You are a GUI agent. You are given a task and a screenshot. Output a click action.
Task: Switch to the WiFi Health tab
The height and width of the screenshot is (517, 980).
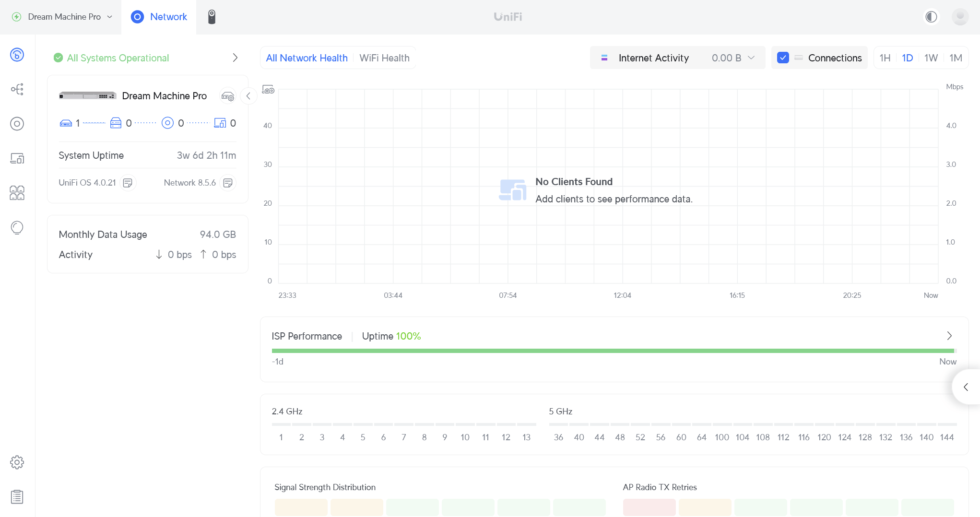(384, 58)
